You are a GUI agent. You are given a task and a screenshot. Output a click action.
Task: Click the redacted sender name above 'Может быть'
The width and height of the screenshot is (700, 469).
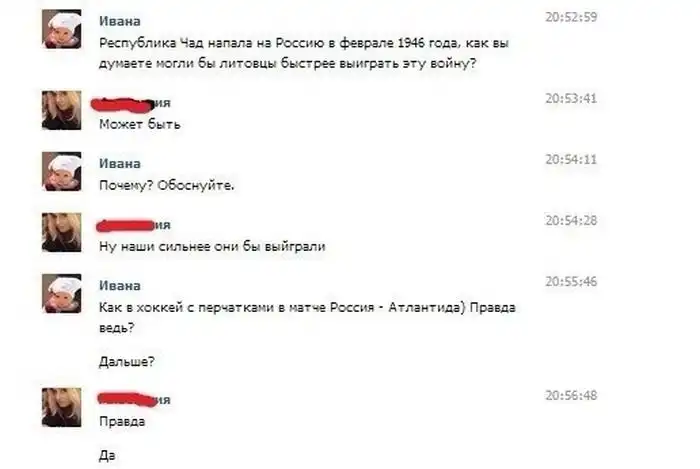coord(131,104)
